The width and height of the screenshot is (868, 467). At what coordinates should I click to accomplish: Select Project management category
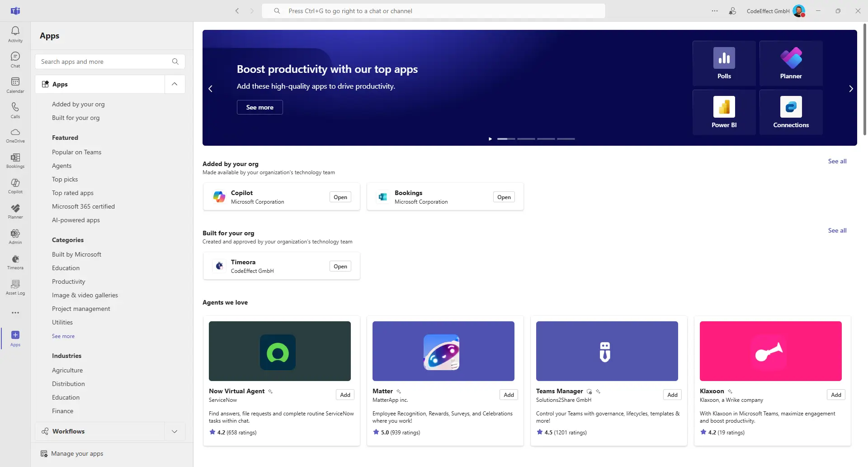point(81,309)
